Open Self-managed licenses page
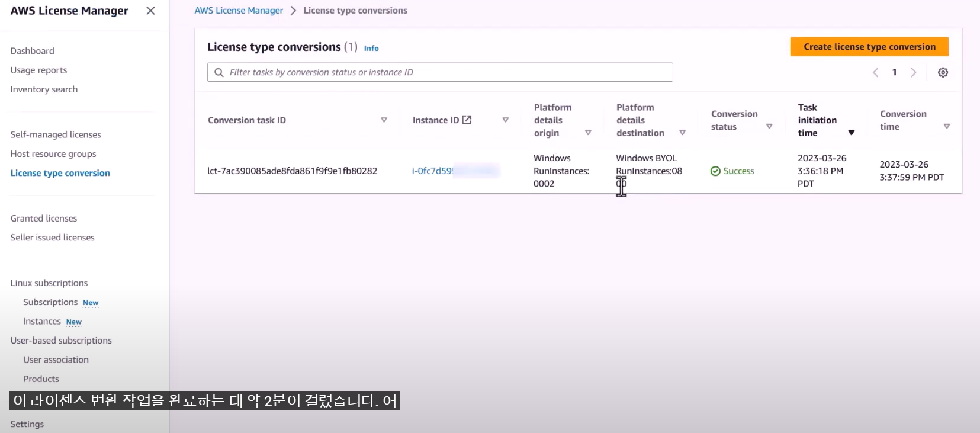The width and height of the screenshot is (980, 433). (x=56, y=134)
